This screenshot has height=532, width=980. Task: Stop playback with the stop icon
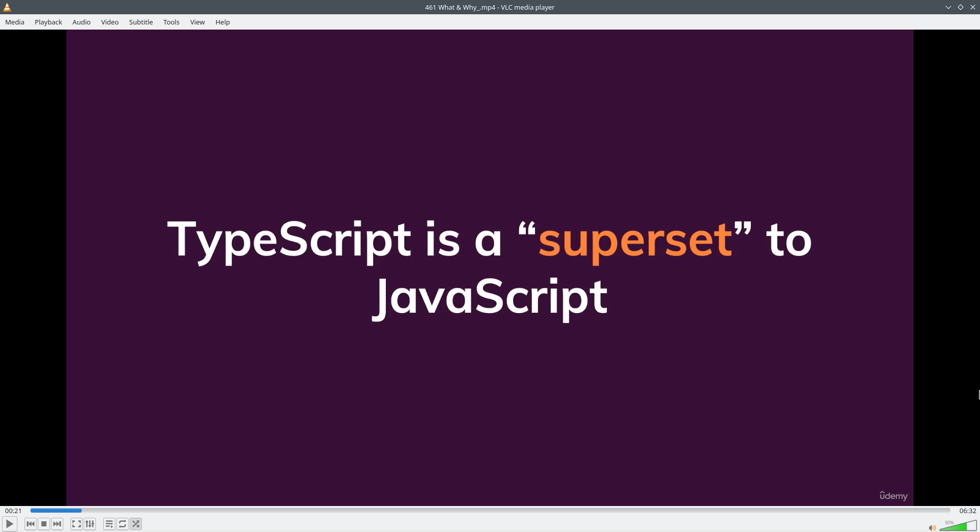click(x=43, y=524)
